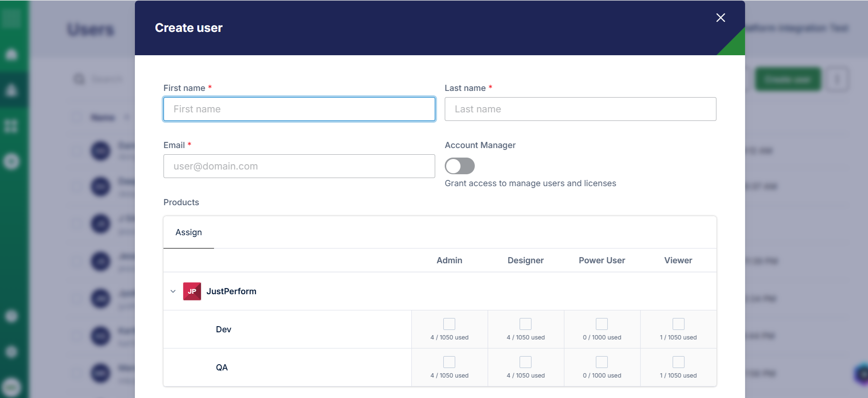The width and height of the screenshot is (868, 398).
Task: Toggle the Account Manager switch
Action: [x=460, y=166]
